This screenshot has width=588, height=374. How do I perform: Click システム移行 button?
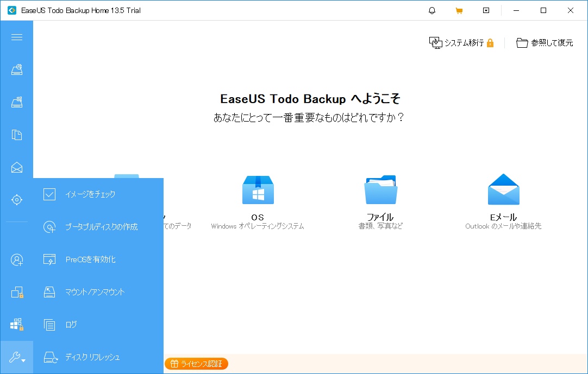pos(461,43)
